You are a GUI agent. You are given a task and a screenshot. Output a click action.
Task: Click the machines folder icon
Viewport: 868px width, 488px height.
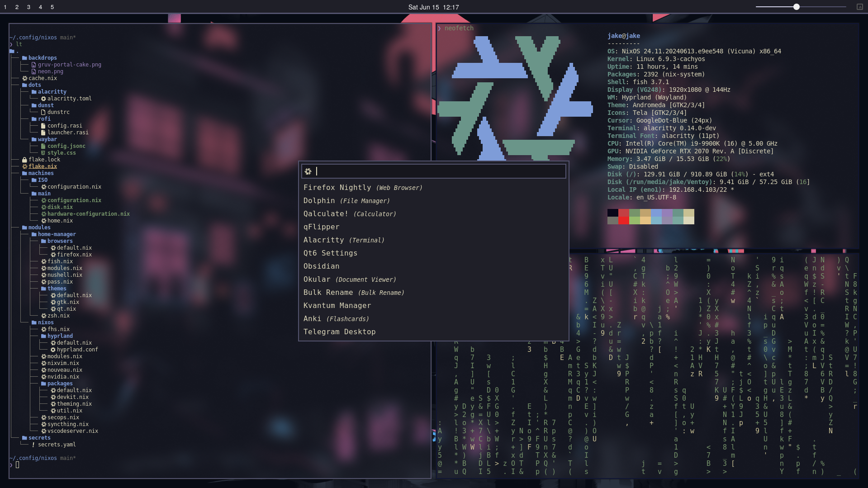click(x=24, y=173)
